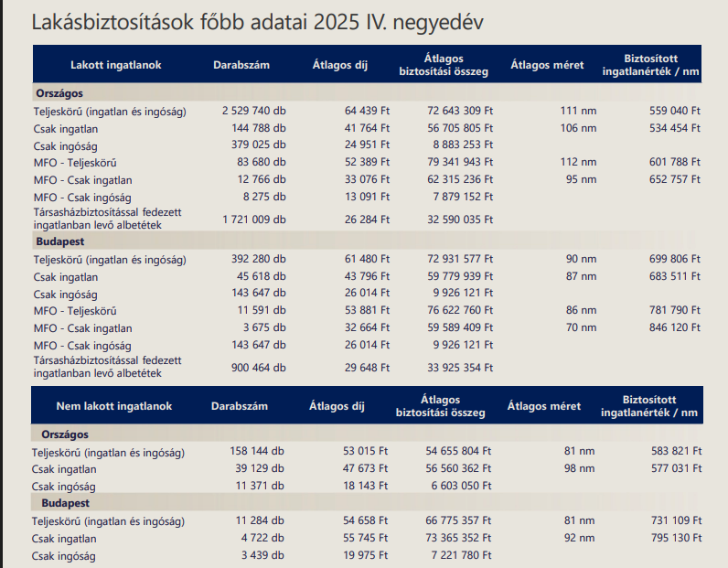Click the fee '61 480 Ft'
This screenshot has height=568, width=728.
pos(367,259)
